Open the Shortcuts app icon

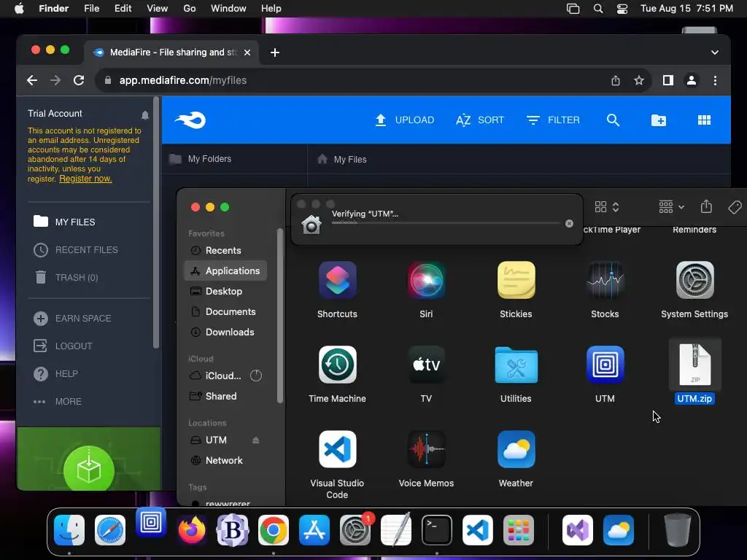(x=337, y=280)
